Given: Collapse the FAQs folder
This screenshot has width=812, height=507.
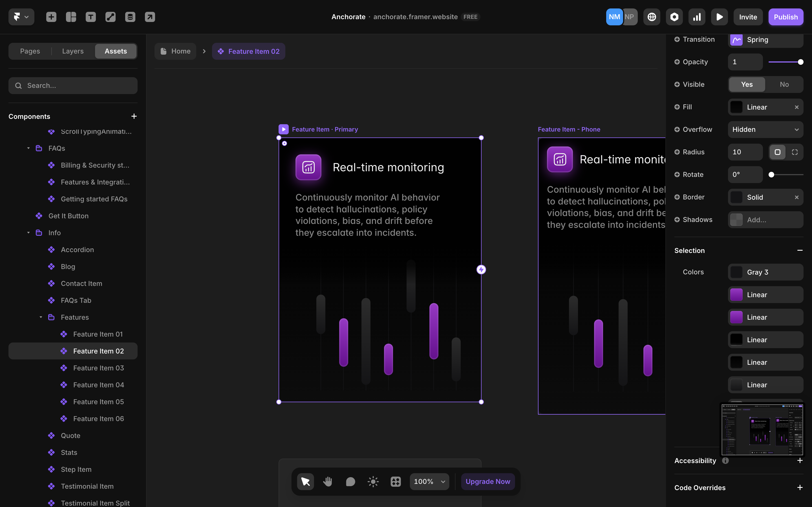Looking at the screenshot, I should coord(28,148).
